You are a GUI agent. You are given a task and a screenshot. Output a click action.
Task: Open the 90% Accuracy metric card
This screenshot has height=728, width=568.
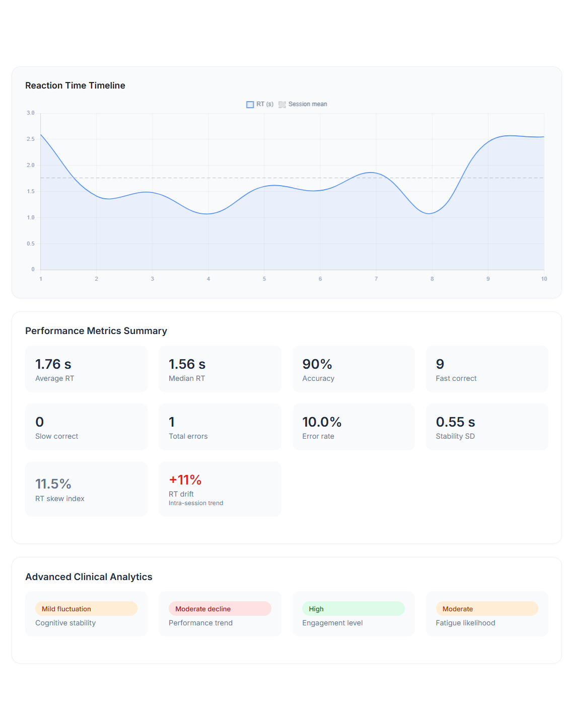353,369
